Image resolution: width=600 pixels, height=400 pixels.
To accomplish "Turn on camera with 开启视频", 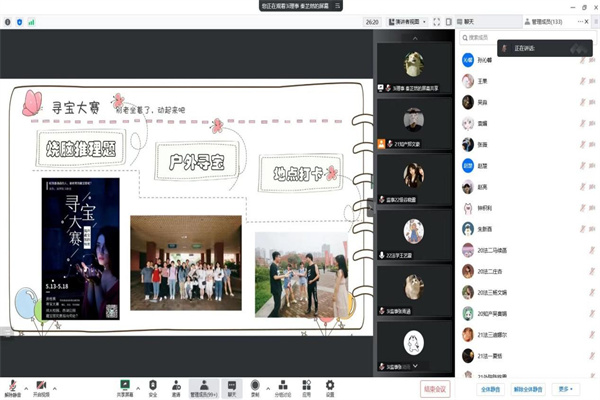I will point(42,385).
